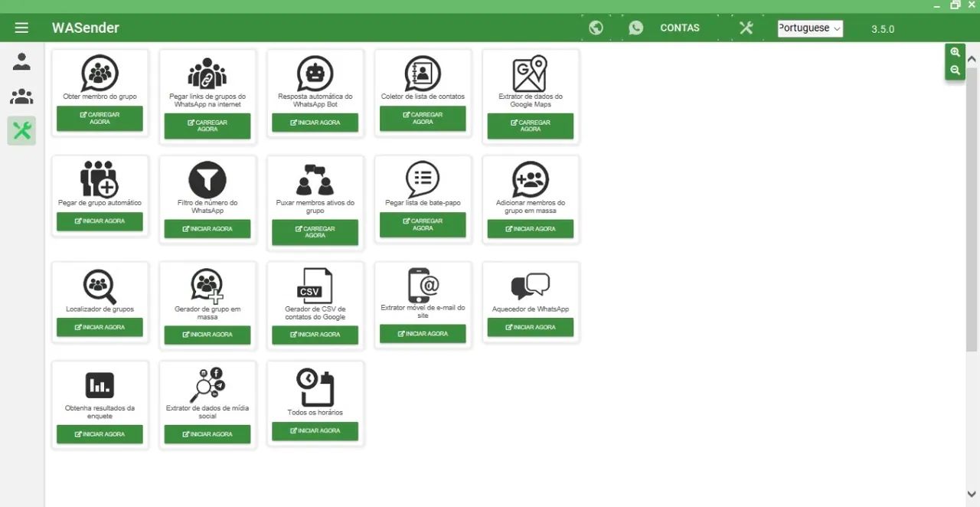Click the CSV file icon for Google contacts
Image resolution: width=980 pixels, height=507 pixels.
pos(315,286)
